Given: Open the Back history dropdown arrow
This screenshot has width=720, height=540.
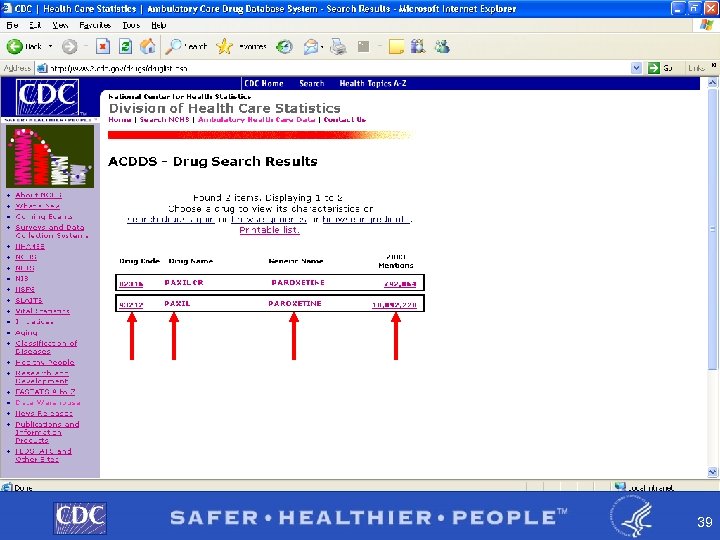Looking at the screenshot, I should point(50,46).
